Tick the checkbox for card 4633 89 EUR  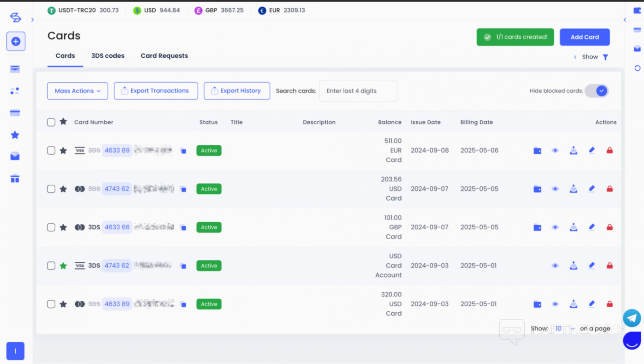[51, 150]
